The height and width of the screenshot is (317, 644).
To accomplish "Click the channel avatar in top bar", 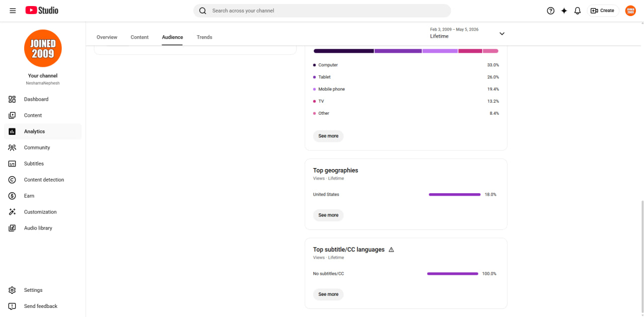I will (630, 11).
